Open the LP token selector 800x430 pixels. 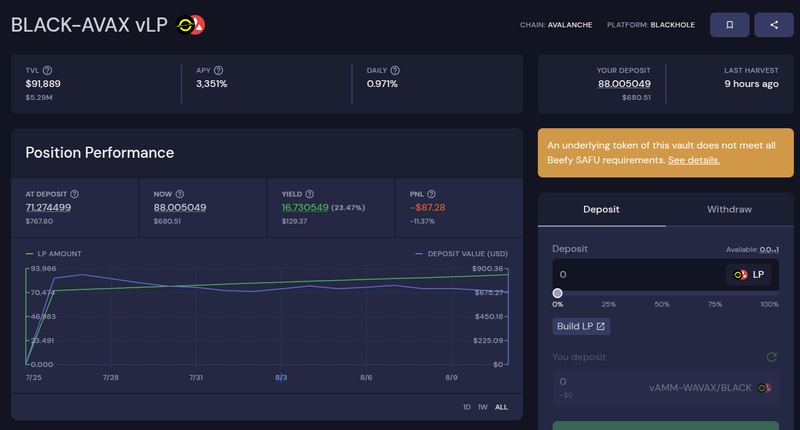749,274
